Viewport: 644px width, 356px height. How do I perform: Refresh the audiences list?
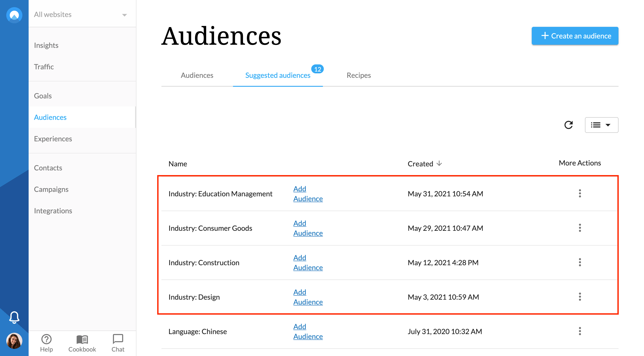coord(568,125)
